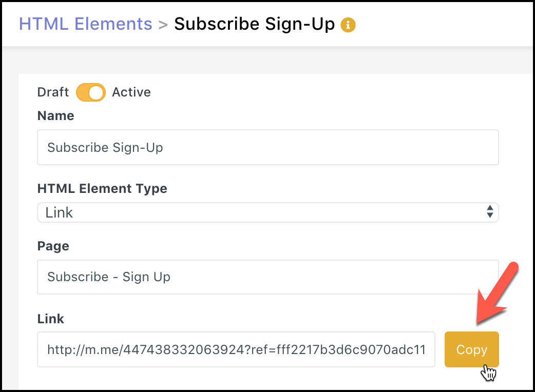Click the yellow info icon beside title
The image size is (535, 392).
click(348, 25)
